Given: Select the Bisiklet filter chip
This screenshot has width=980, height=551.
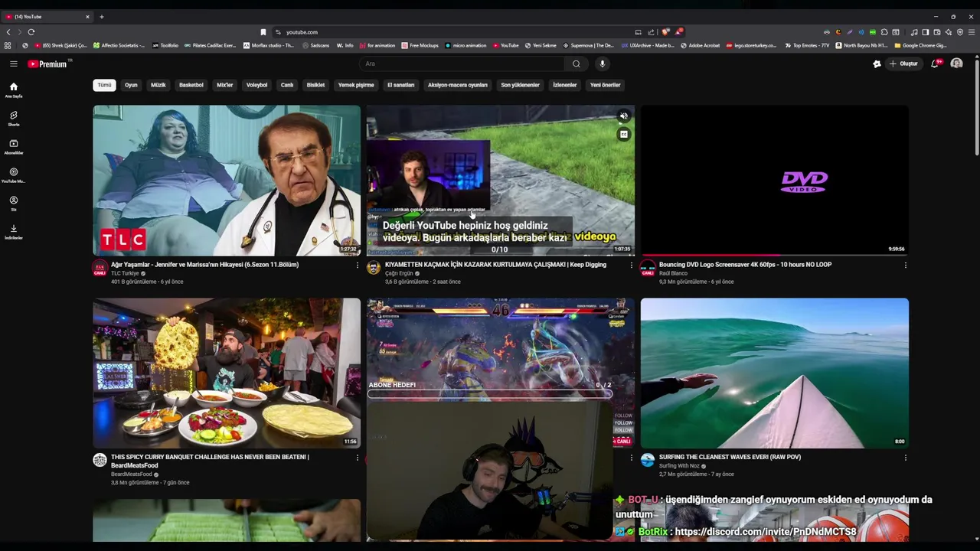Looking at the screenshot, I should coord(315,85).
